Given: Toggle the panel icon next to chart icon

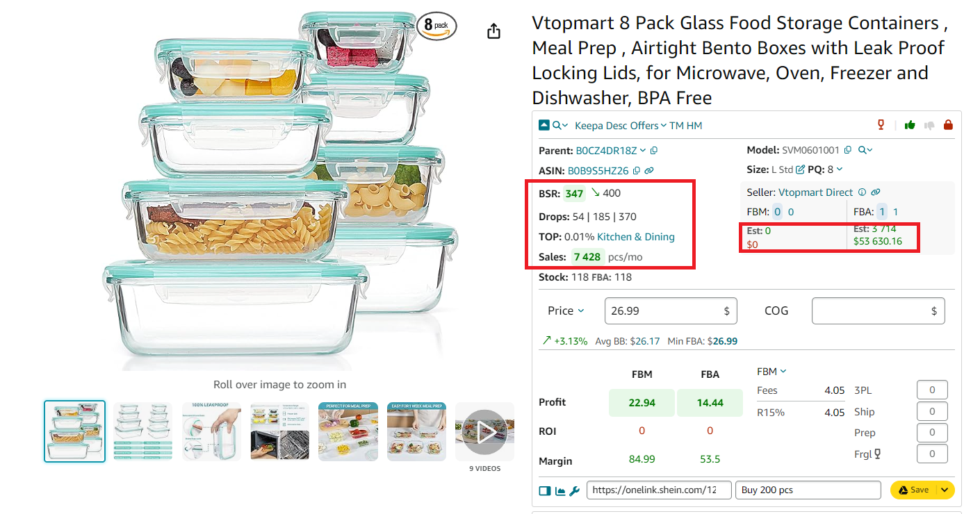Looking at the screenshot, I should 544,490.
